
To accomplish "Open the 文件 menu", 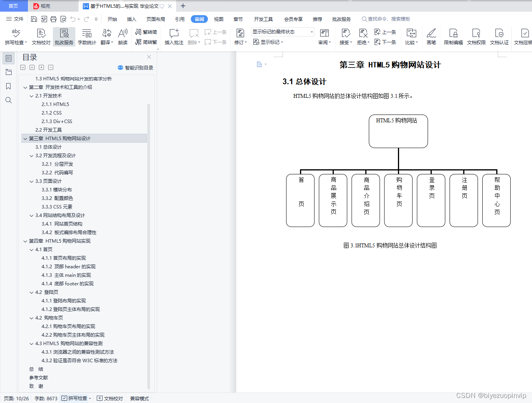I will 15,19.
